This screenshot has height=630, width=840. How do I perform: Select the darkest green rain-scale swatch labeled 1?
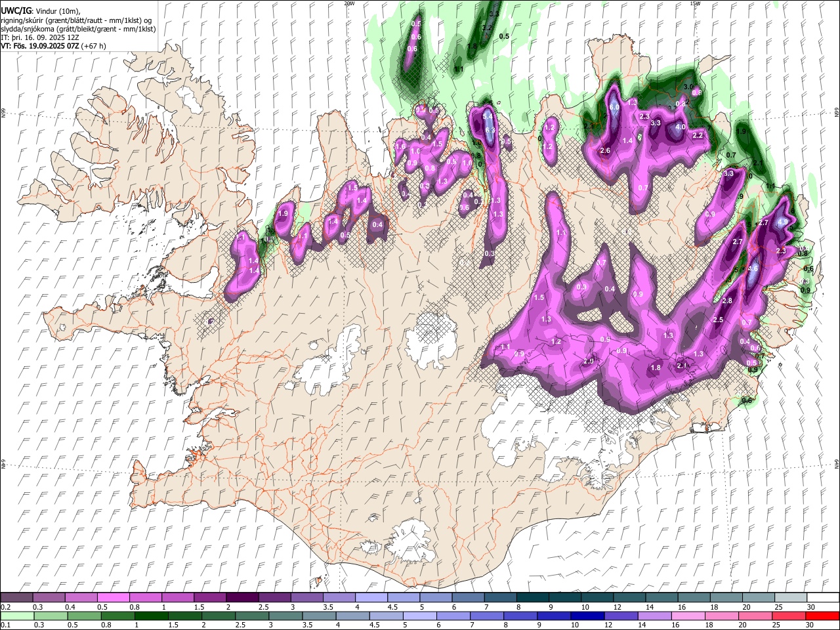(152, 616)
